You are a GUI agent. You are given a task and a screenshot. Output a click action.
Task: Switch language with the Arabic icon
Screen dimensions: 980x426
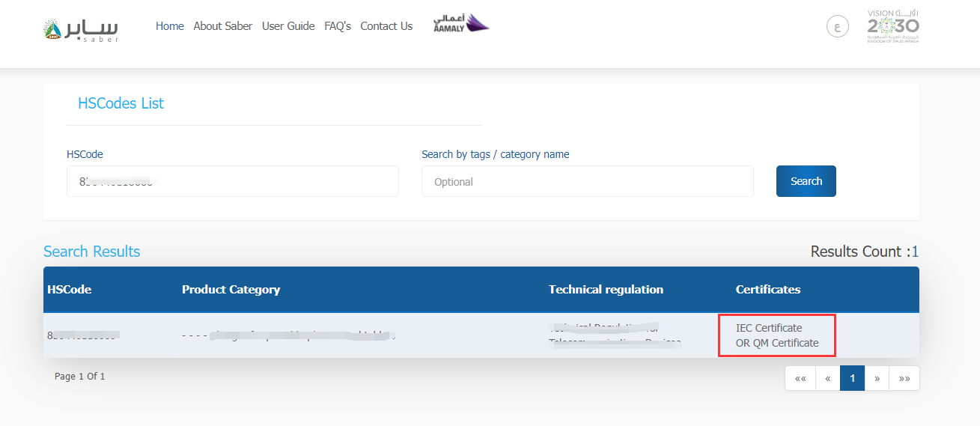tap(837, 27)
